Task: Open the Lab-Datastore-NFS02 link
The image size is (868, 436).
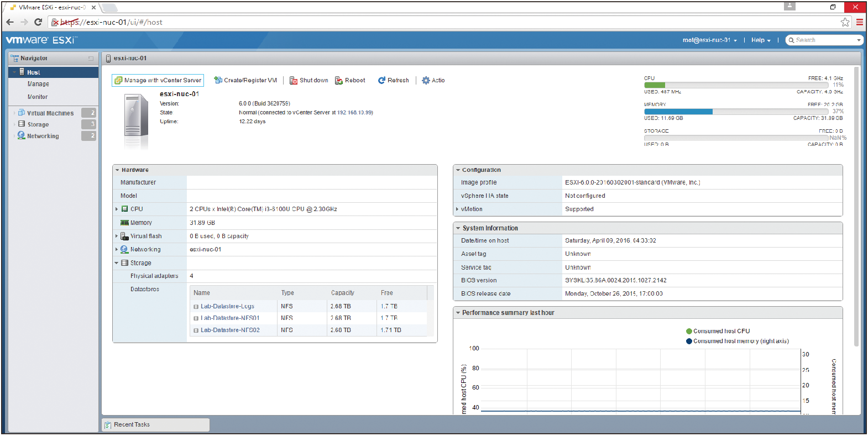Action: coord(230,330)
